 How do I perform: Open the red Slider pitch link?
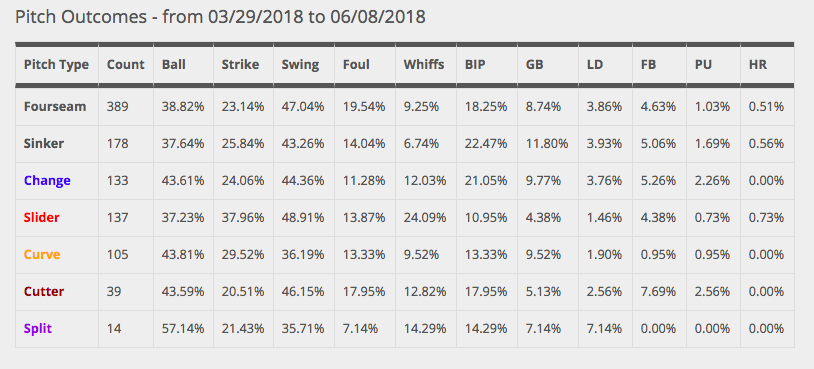(42, 217)
